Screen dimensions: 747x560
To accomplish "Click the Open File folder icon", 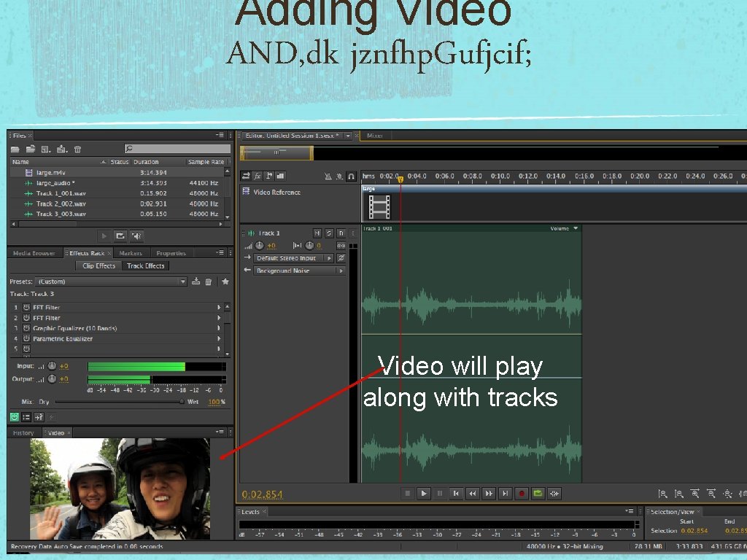I will (x=15, y=149).
